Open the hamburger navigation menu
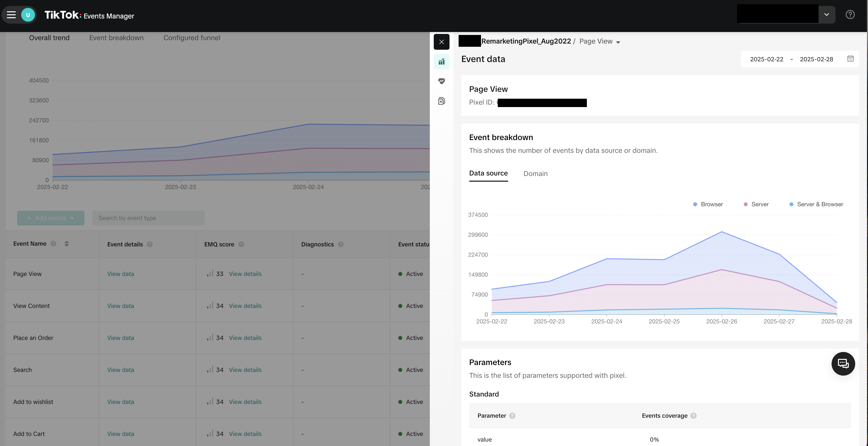This screenshot has height=446, width=868. click(12, 15)
